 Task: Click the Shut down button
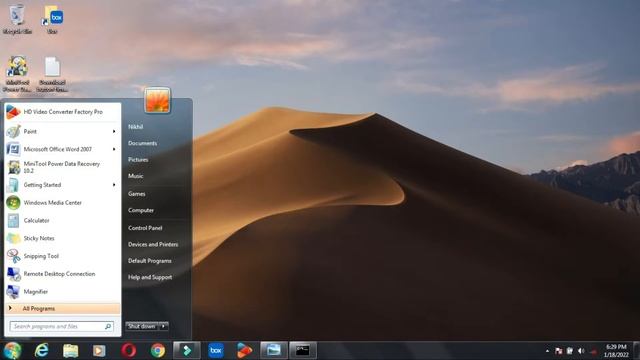[x=142, y=326]
